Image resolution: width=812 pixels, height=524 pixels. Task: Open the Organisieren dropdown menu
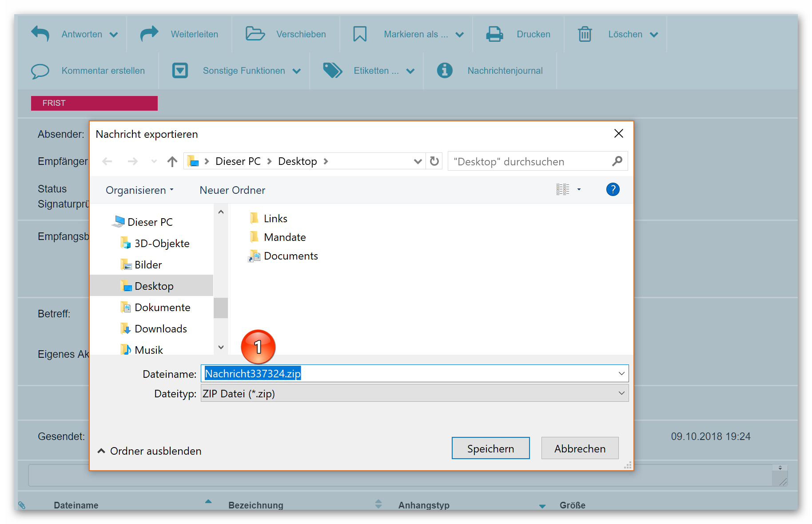(x=139, y=190)
